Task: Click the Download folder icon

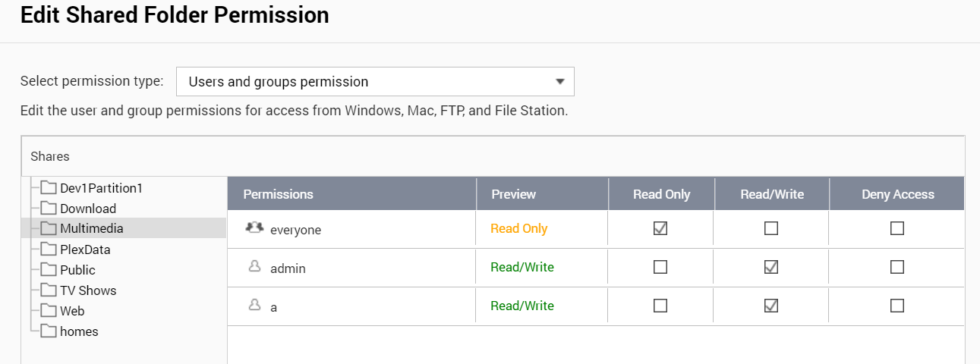Action: click(x=49, y=209)
